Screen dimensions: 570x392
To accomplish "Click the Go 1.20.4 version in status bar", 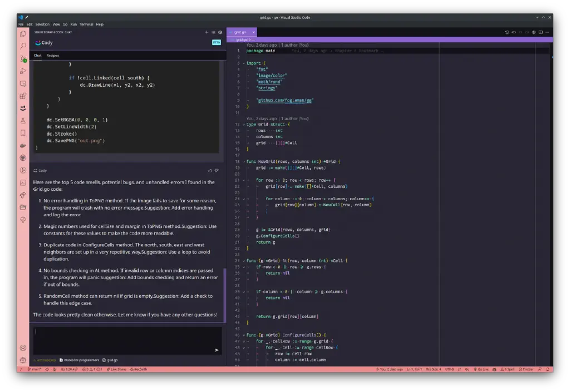I will click(x=69, y=369).
